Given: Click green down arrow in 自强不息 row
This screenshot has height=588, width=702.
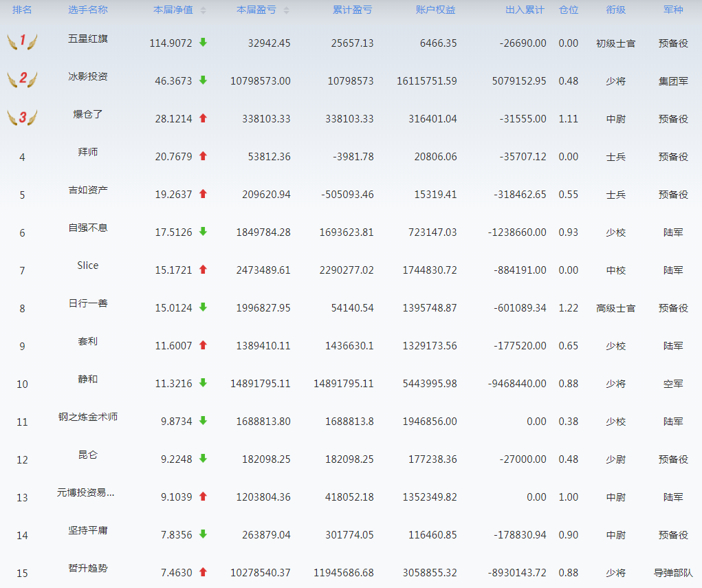Looking at the screenshot, I should (203, 232).
